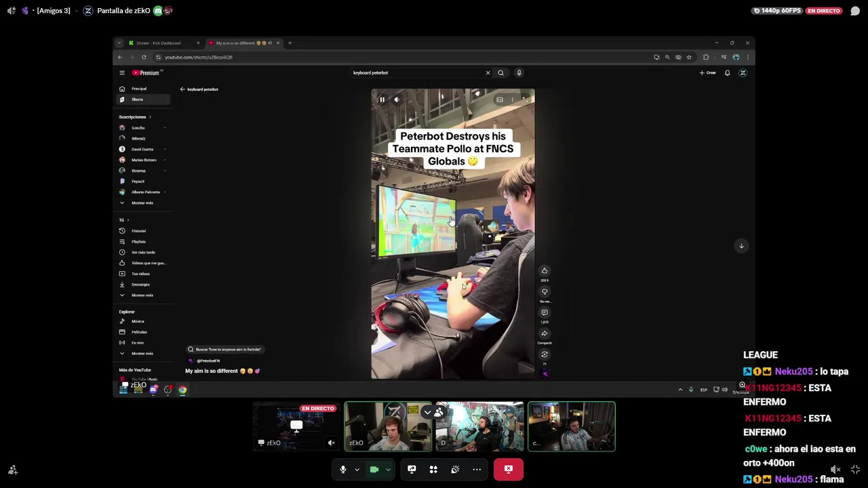
Task: Open the @PeterbotFN channel link
Action: click(x=208, y=361)
